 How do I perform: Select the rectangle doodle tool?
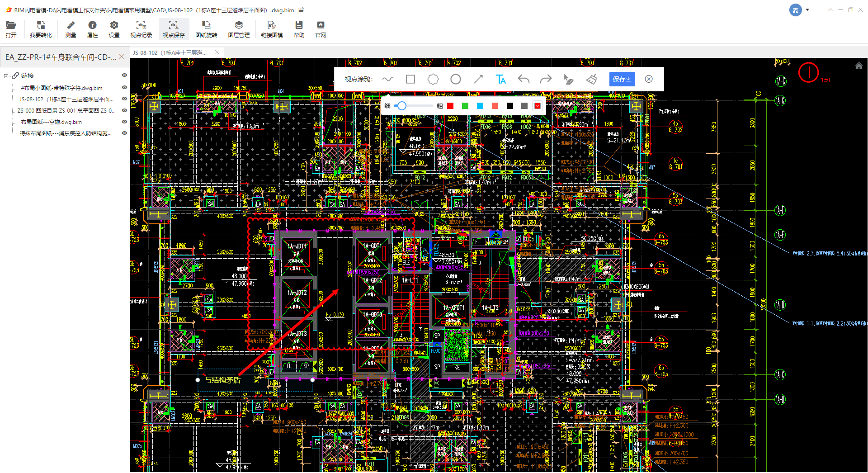tap(410, 80)
